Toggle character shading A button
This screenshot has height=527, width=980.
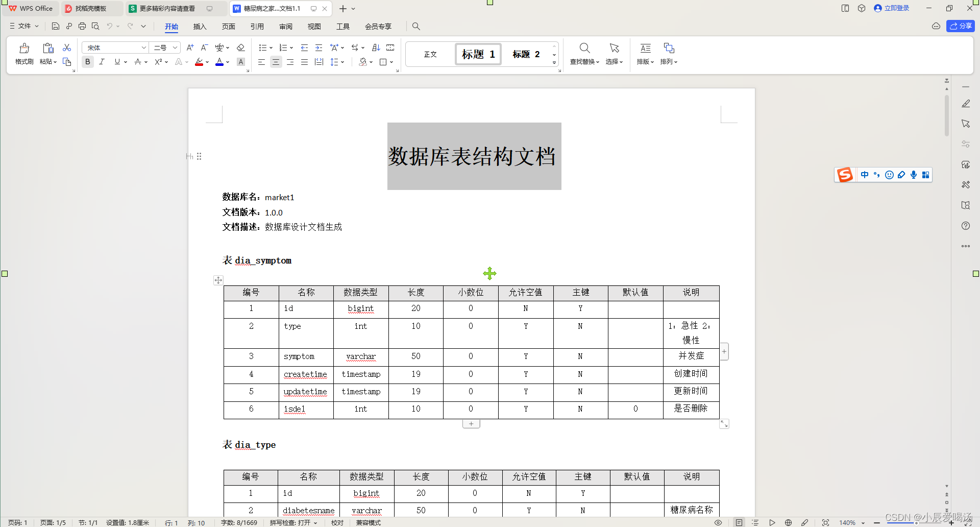coord(241,62)
